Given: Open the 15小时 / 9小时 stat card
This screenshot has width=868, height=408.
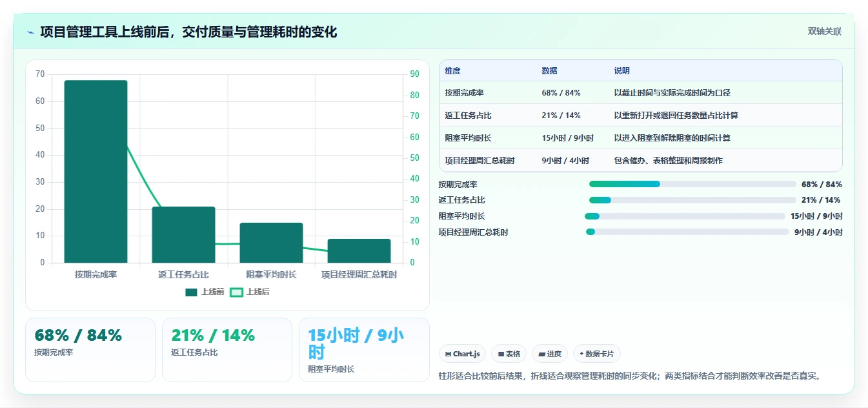Looking at the screenshot, I should pos(364,350).
